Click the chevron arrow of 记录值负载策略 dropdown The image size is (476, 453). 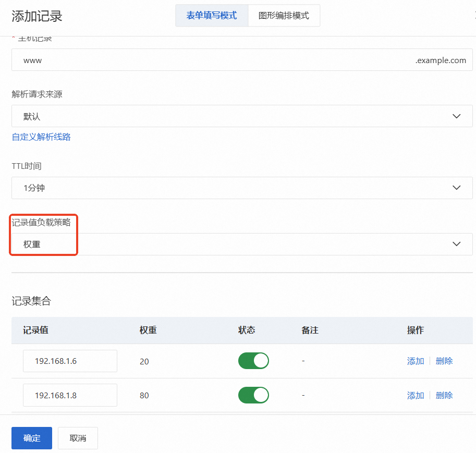456,244
